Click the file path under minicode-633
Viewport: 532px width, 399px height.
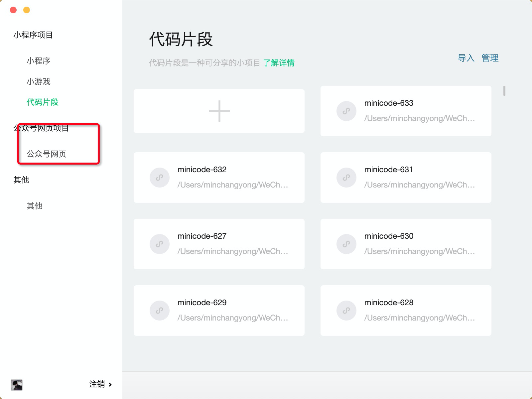(420, 118)
